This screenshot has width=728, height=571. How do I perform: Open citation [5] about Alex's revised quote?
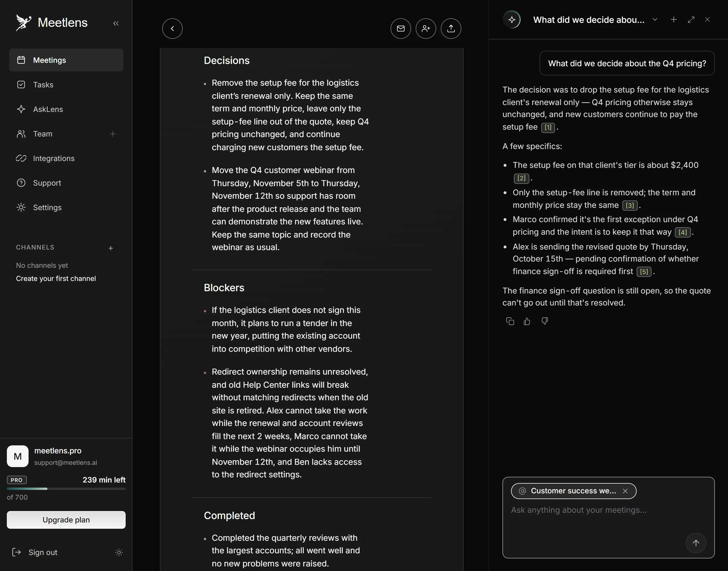[644, 272]
